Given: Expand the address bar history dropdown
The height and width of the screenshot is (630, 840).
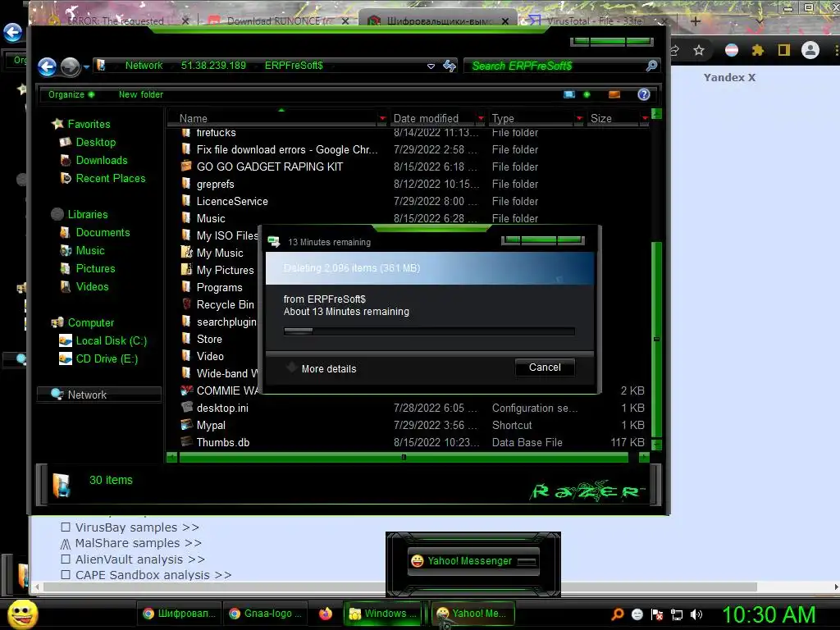Looking at the screenshot, I should coord(431,66).
